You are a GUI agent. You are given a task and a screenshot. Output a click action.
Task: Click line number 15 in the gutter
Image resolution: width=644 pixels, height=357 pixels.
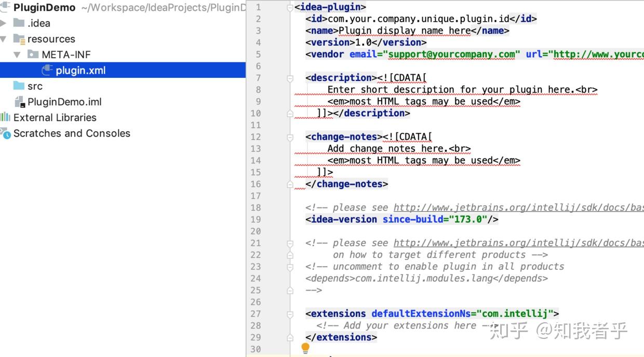click(x=256, y=172)
